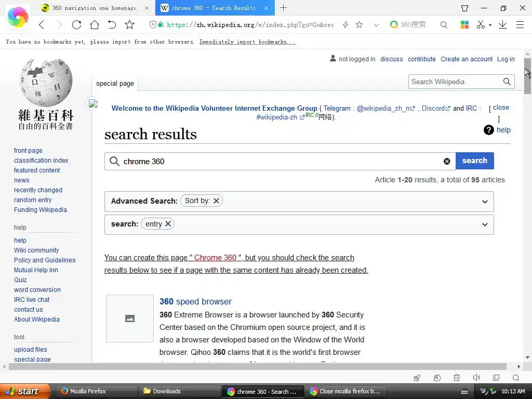
Task: Remove the Sort by filter chip
Action: 216,201
